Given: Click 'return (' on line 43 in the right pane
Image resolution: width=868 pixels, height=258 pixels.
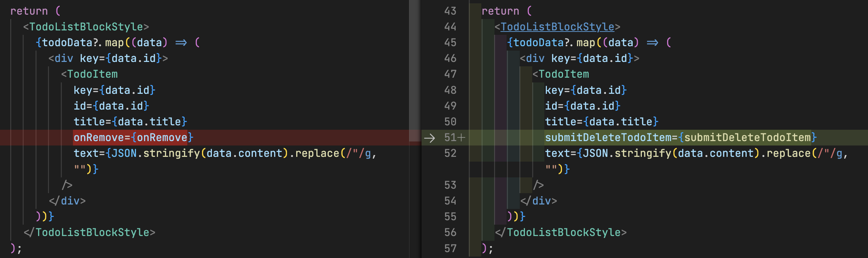Looking at the screenshot, I should pyautogui.click(x=507, y=11).
